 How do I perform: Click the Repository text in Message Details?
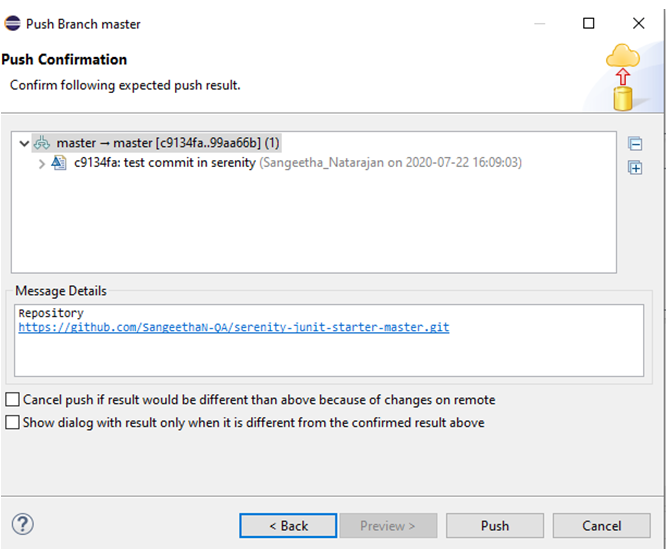pos(51,313)
